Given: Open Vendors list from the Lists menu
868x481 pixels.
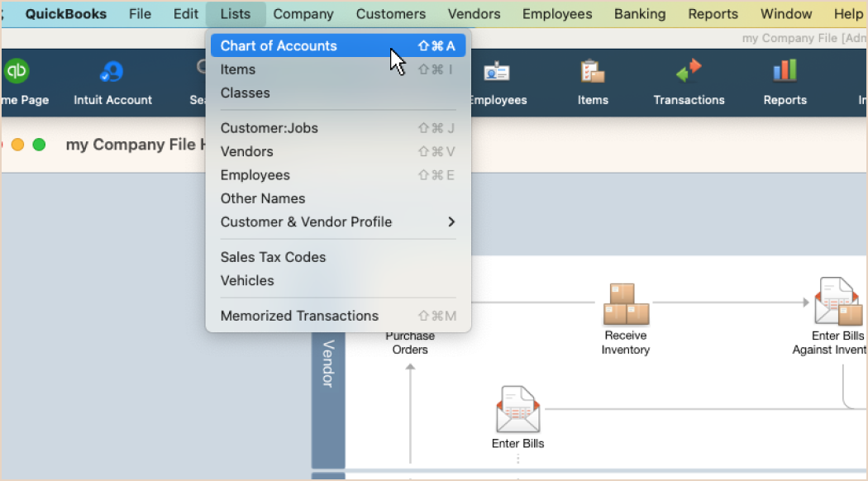Looking at the screenshot, I should [337, 152].
